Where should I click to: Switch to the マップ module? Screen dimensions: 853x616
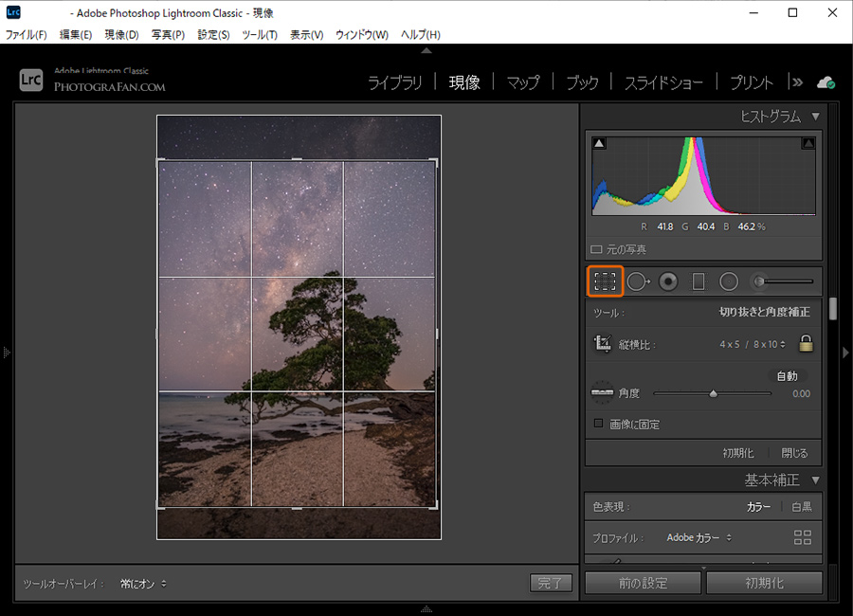[523, 82]
